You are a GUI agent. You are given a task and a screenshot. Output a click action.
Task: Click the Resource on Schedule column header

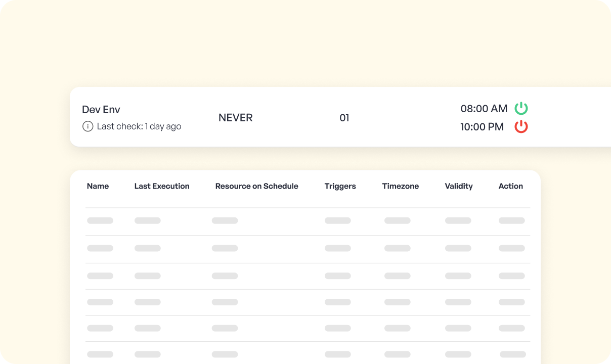[x=256, y=186]
